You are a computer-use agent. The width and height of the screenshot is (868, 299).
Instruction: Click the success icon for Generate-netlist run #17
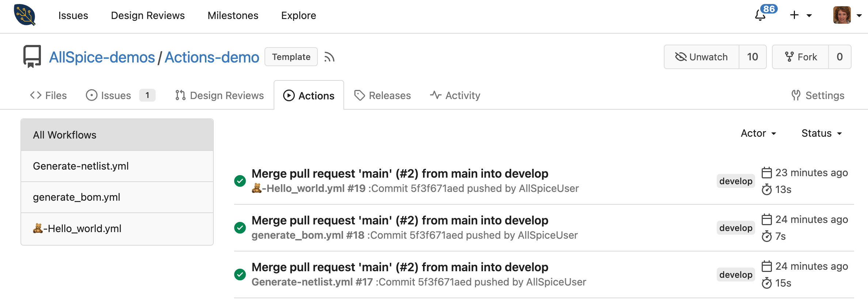[240, 274]
